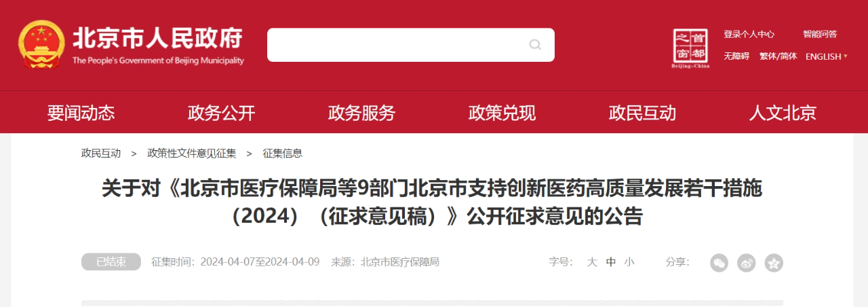This screenshot has width=868, height=307.
Task: Click the search magnifier icon
Action: (535, 45)
